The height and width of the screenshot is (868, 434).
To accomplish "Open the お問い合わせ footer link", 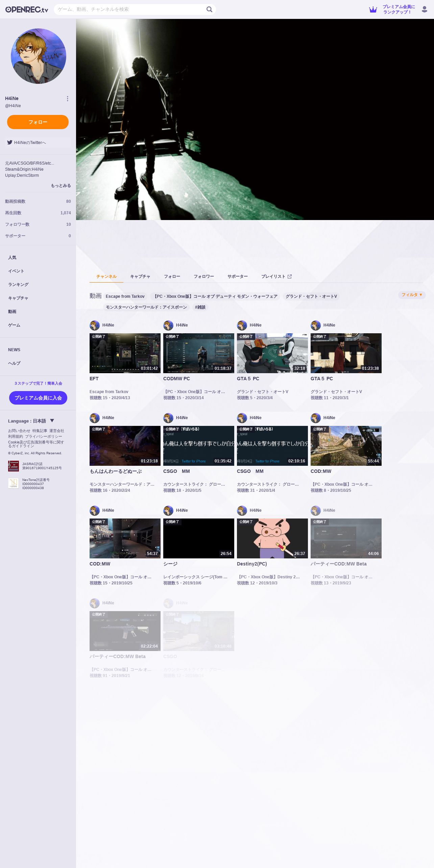I will [x=19, y=431].
